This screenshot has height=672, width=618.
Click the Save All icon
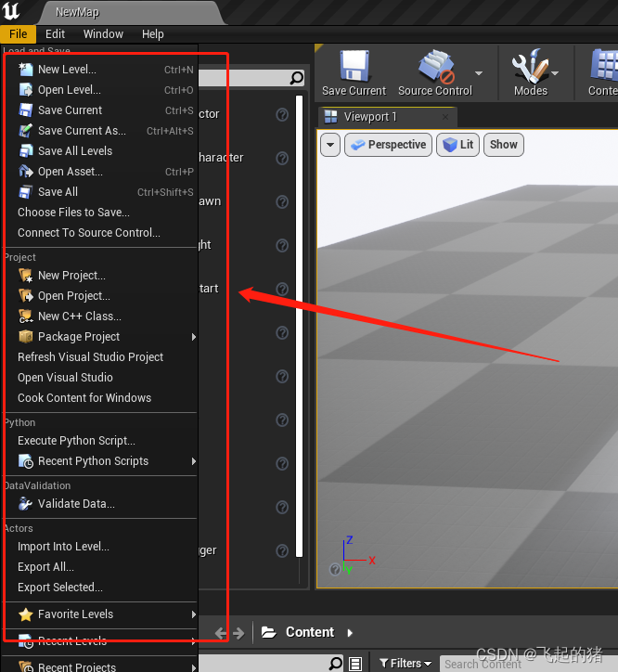tap(26, 192)
